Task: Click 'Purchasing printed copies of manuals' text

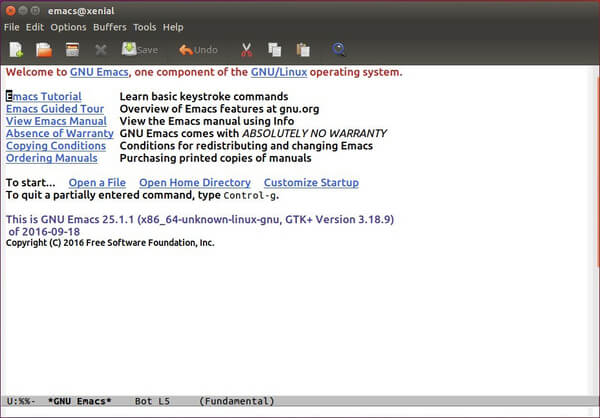Action: click(x=215, y=158)
